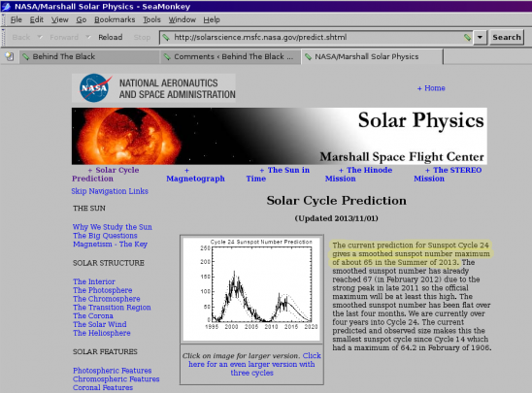532x393 pixels.
Task: Open Chromospheric Features link
Action: point(116,379)
